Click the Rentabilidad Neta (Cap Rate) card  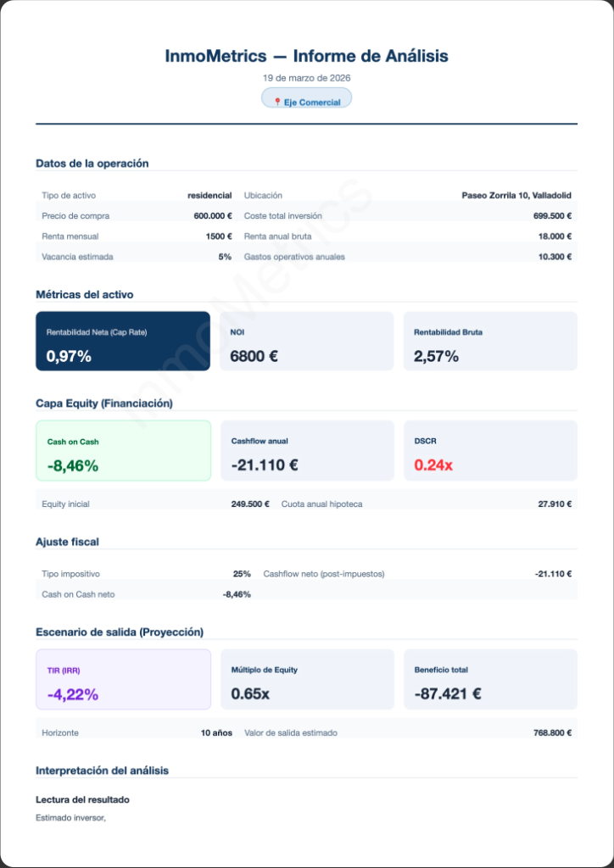coord(123,341)
